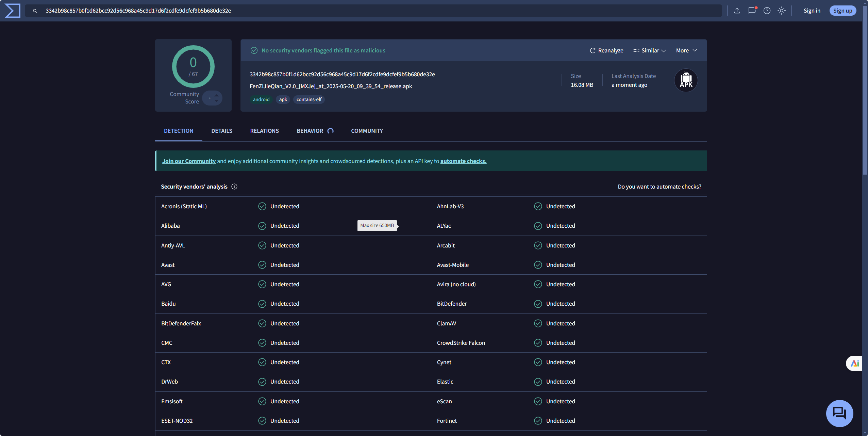Click the ClamAV vendor name
Image resolution: width=868 pixels, height=436 pixels.
[446, 323]
